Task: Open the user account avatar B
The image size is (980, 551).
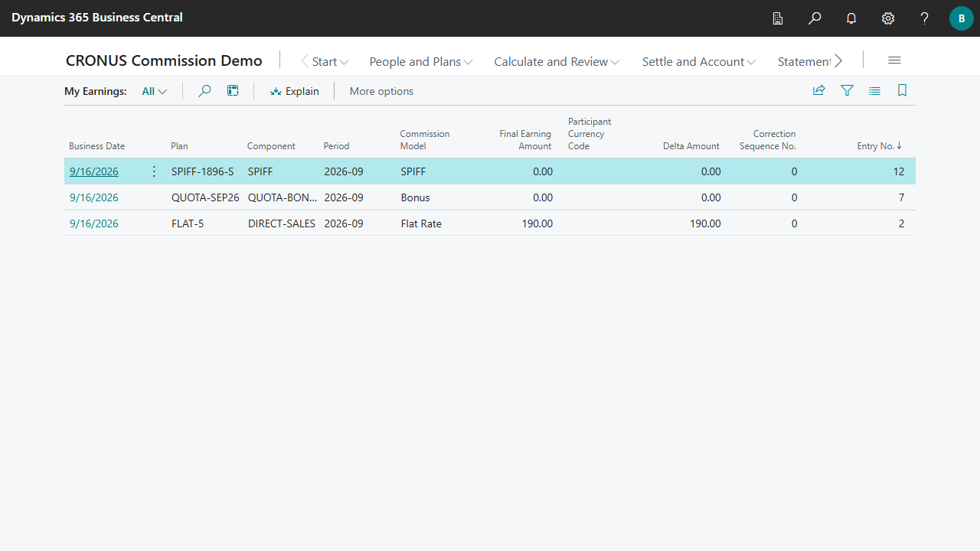Action: tap(962, 18)
